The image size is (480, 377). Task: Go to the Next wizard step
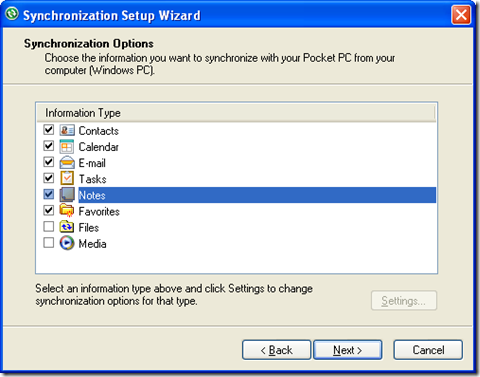[348, 350]
